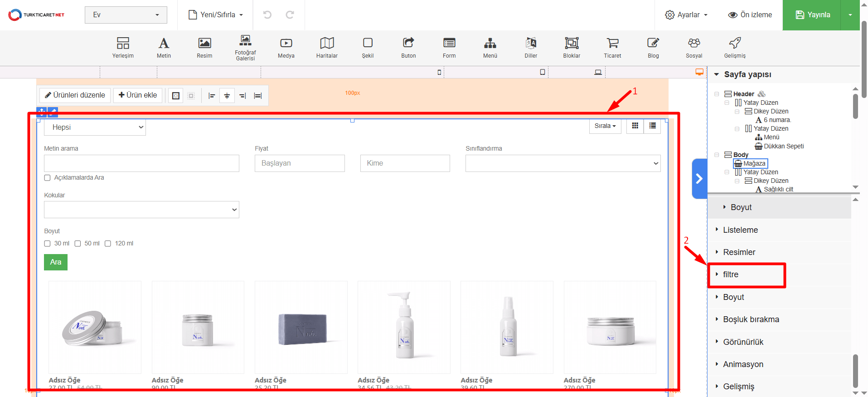Screen dimensions: 868x397
Task: Click the green Ara search button
Action: pos(56,262)
